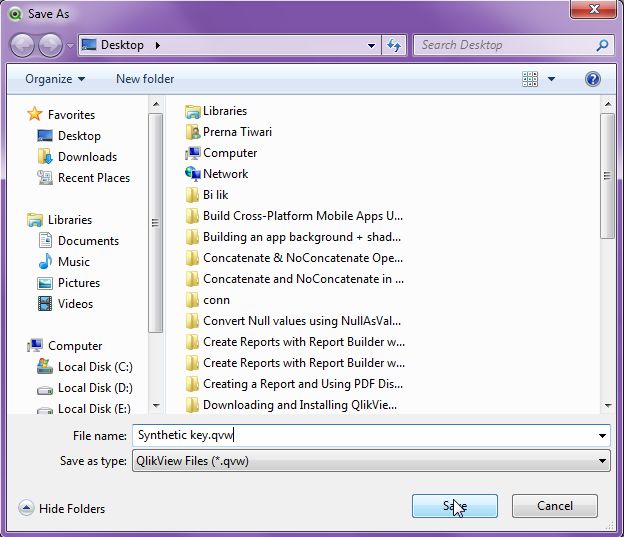Click the Computer icon in file list

tap(193, 153)
